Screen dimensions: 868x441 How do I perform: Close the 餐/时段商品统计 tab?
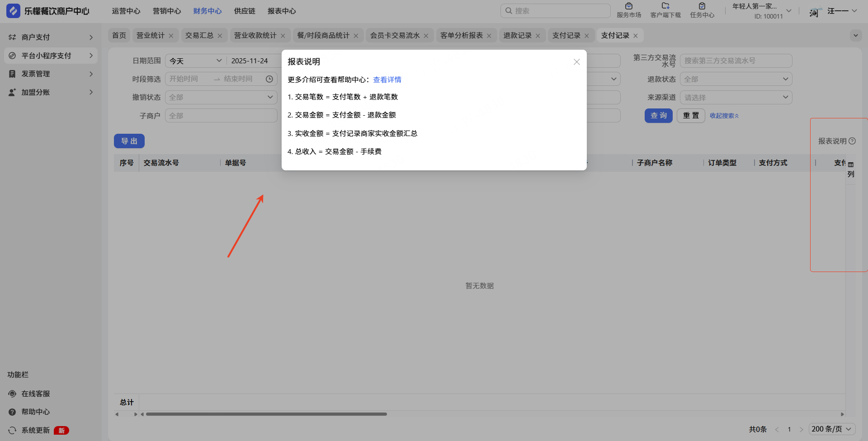tap(356, 36)
